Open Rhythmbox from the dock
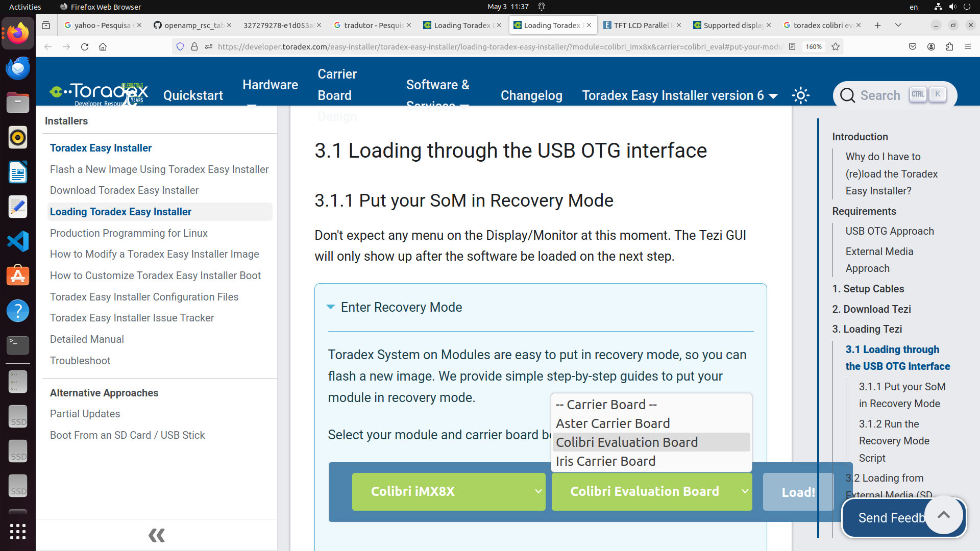Screen dimensions: 980x551 (x=18, y=137)
